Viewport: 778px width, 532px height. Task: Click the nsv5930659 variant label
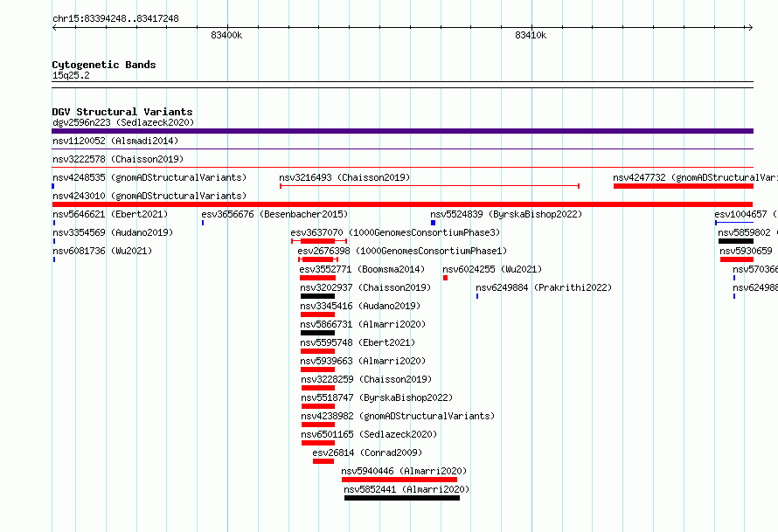[746, 251]
